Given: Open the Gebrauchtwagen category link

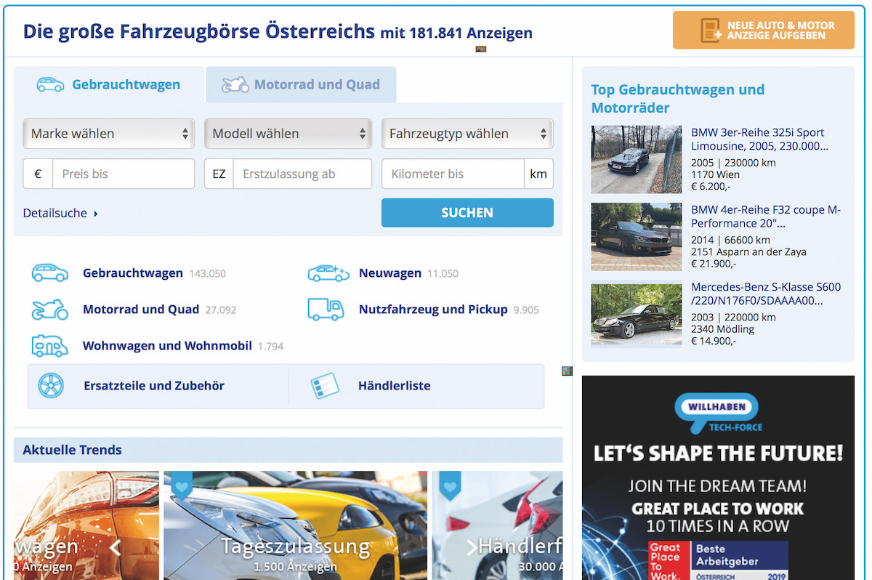Looking at the screenshot, I should (133, 273).
